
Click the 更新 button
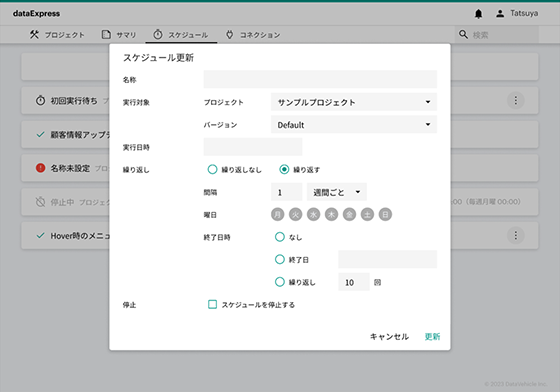pos(432,336)
